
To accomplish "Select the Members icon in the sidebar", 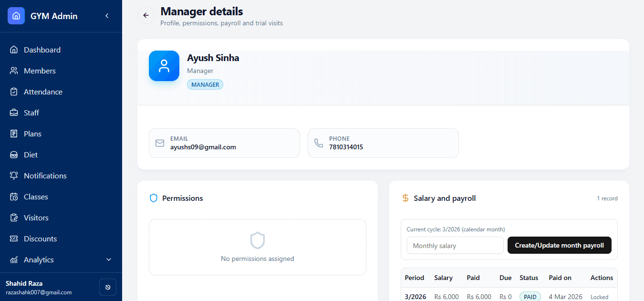I will click(x=15, y=71).
